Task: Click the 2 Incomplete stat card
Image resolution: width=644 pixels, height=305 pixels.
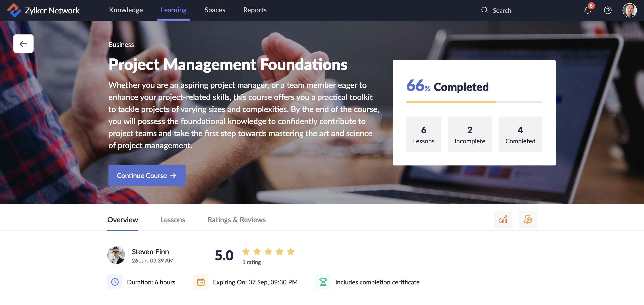Action: [x=470, y=134]
